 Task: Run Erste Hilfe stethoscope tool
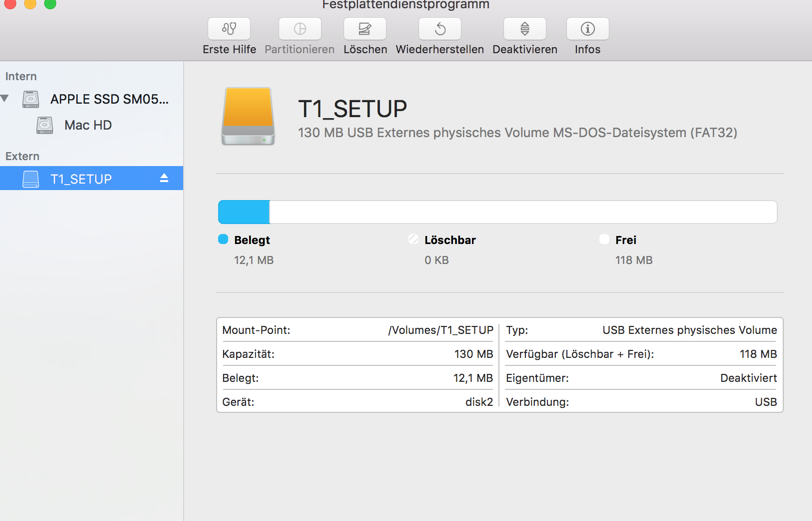click(x=229, y=28)
